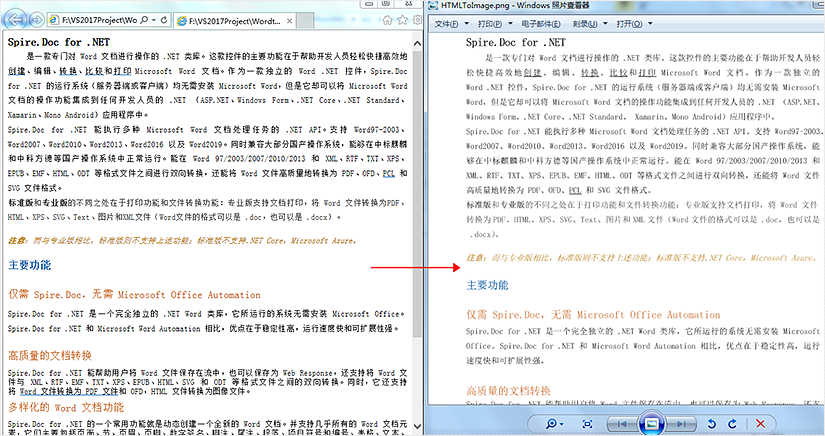This screenshot has height=436, width=825.
Task: Rotate the image counterclockwise
Action: click(711, 423)
